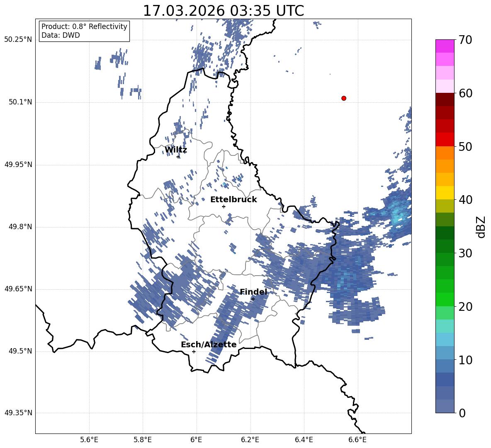Viewport: 491px width, 448px height.
Task: Click the colorbar 0 tick label
Action: 462,413
